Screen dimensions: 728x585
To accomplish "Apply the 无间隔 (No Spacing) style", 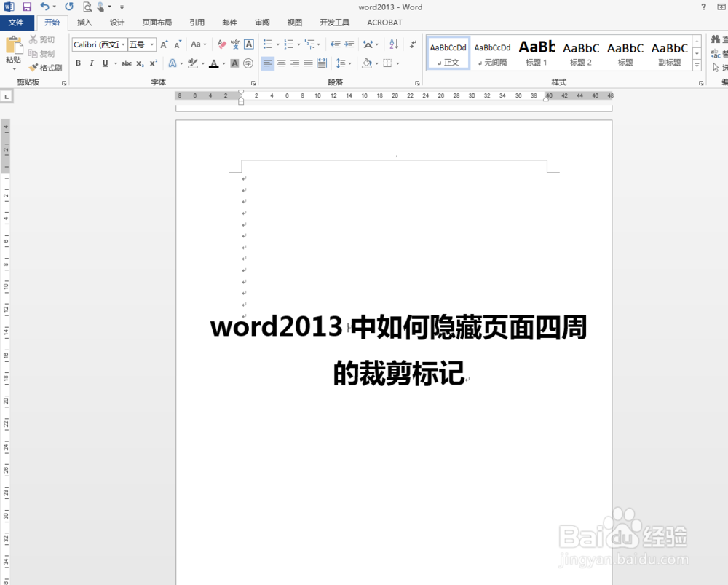I will pyautogui.click(x=492, y=53).
